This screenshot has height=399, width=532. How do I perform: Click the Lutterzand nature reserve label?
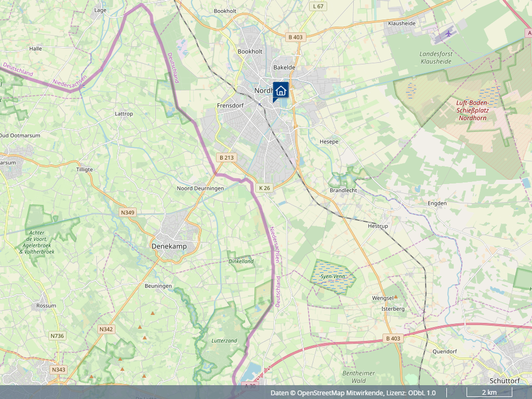tap(225, 340)
